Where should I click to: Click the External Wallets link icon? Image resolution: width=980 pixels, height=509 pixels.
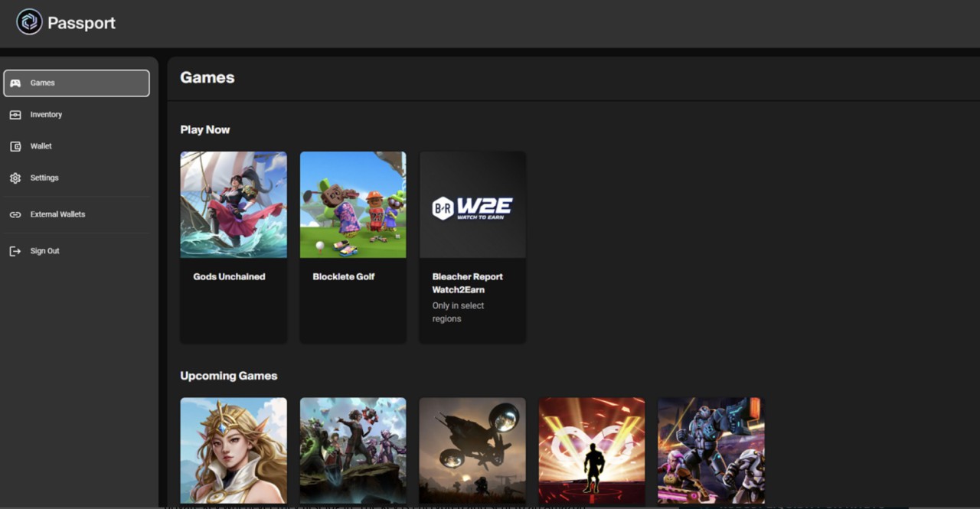tap(15, 215)
